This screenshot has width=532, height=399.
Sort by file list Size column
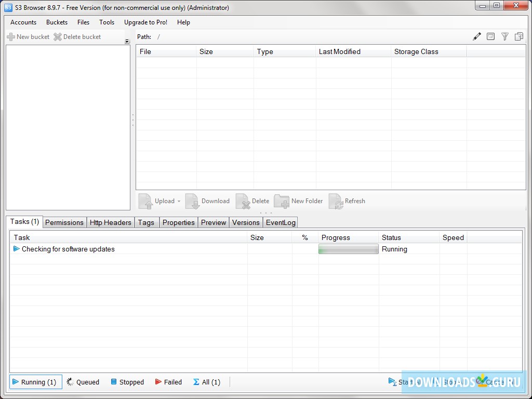pyautogui.click(x=224, y=51)
